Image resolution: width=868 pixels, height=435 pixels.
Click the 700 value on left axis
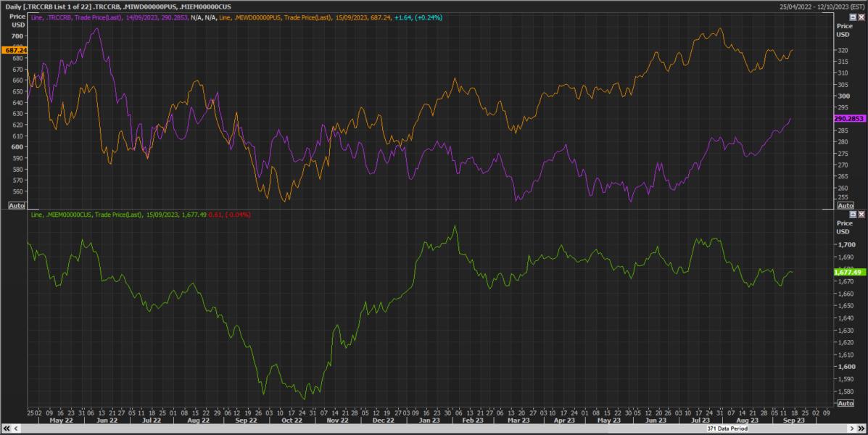pos(17,36)
